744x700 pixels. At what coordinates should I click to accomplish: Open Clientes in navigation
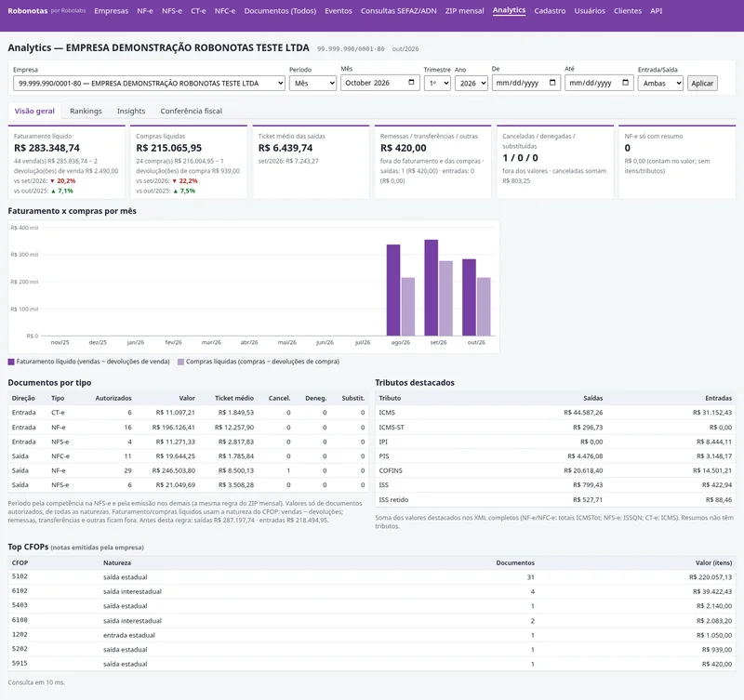[x=627, y=11]
